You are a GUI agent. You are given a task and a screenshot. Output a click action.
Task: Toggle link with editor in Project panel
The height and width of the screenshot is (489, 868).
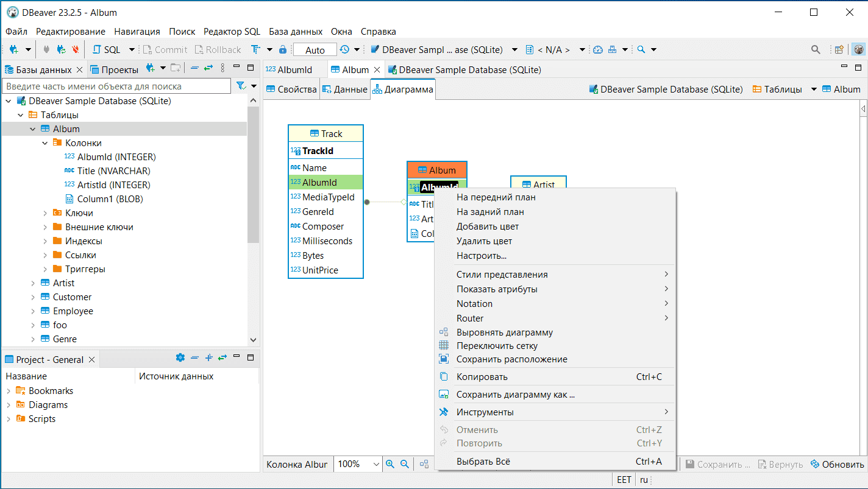[x=222, y=358]
